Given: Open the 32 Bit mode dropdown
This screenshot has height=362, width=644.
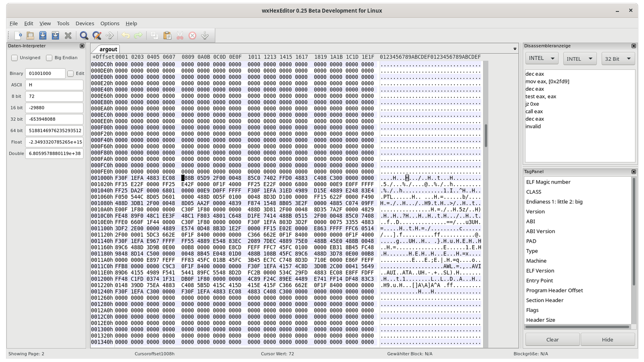Looking at the screenshot, I should [x=617, y=58].
